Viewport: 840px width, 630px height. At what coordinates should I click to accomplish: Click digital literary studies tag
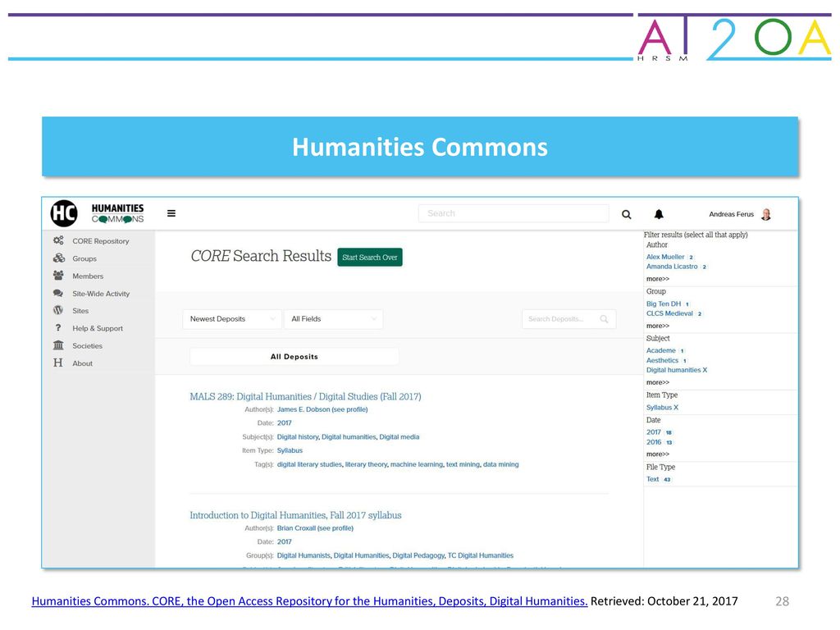click(x=309, y=464)
